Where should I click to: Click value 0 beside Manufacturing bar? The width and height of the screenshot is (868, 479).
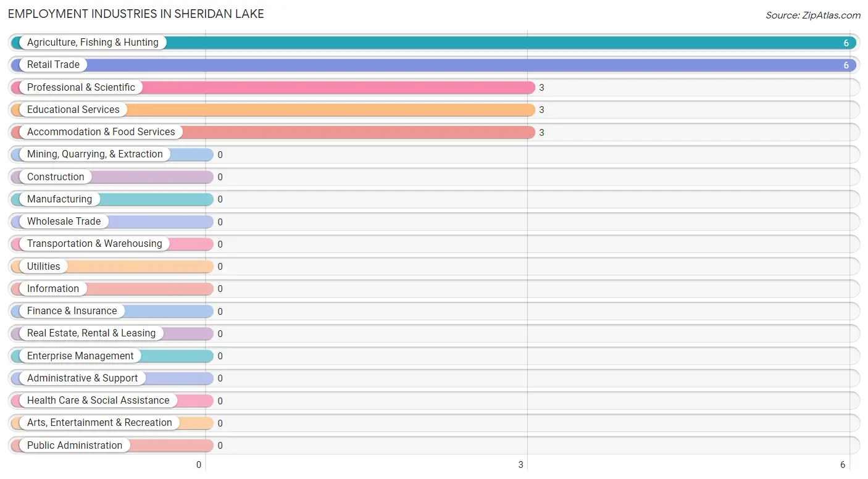pos(220,199)
